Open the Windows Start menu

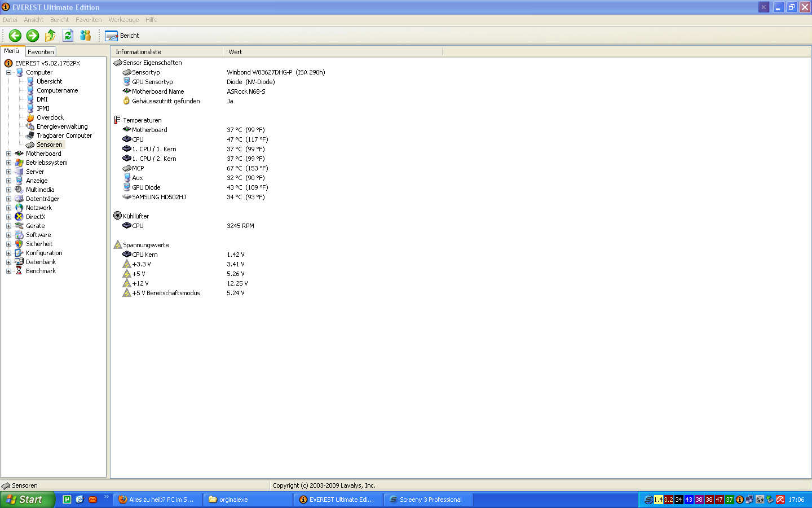pos(27,500)
